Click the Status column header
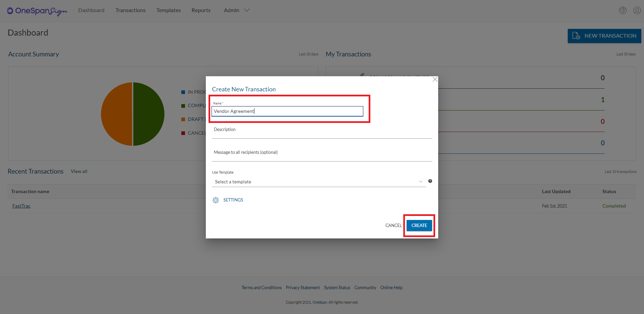 point(609,191)
